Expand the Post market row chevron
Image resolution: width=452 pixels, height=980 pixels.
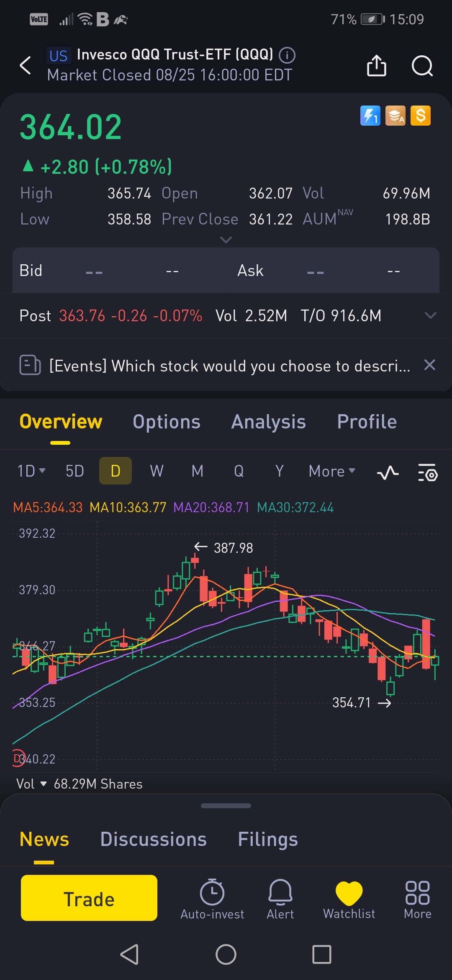tap(431, 315)
